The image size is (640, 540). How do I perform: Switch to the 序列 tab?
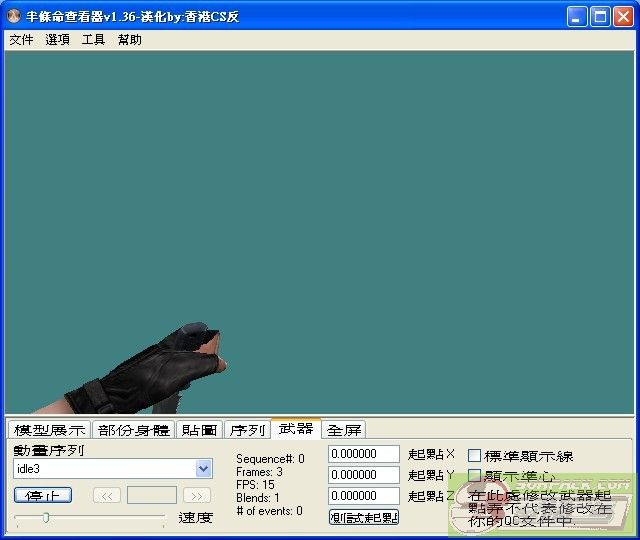coord(247,429)
